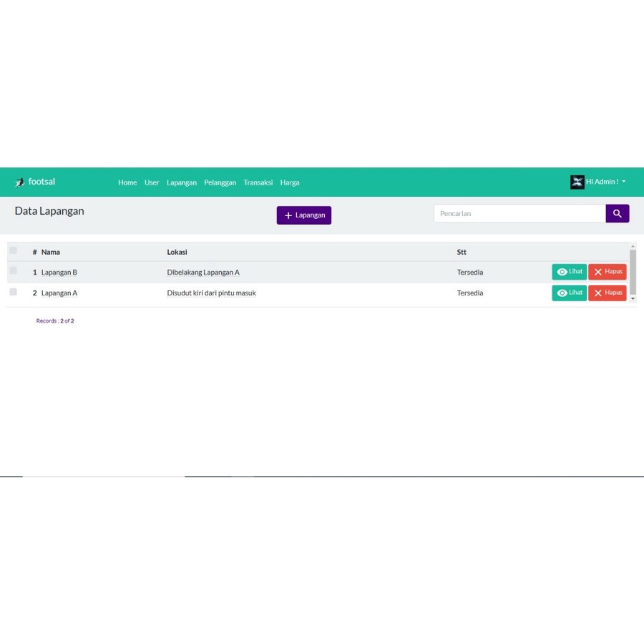Select the Lapangan B name cell
The image size is (644, 644).
[59, 273]
